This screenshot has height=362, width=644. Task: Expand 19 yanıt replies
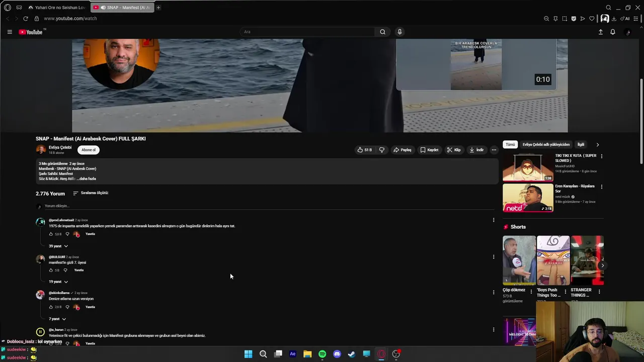pos(58,282)
